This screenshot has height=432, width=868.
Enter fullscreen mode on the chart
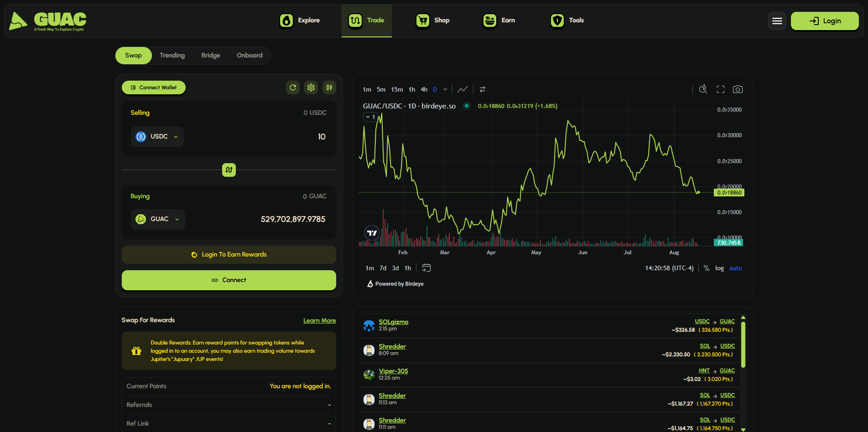pos(721,89)
